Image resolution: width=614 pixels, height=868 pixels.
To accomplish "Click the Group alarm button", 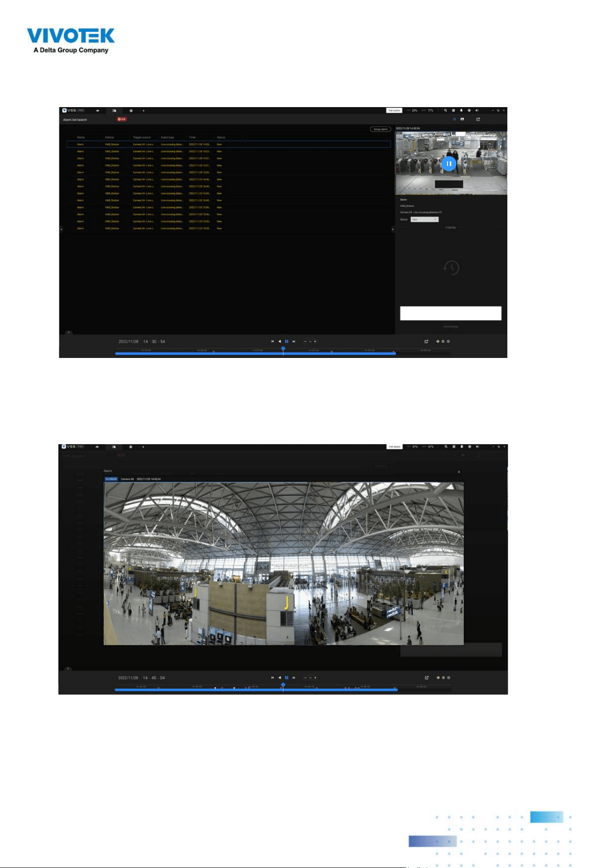I will click(380, 129).
